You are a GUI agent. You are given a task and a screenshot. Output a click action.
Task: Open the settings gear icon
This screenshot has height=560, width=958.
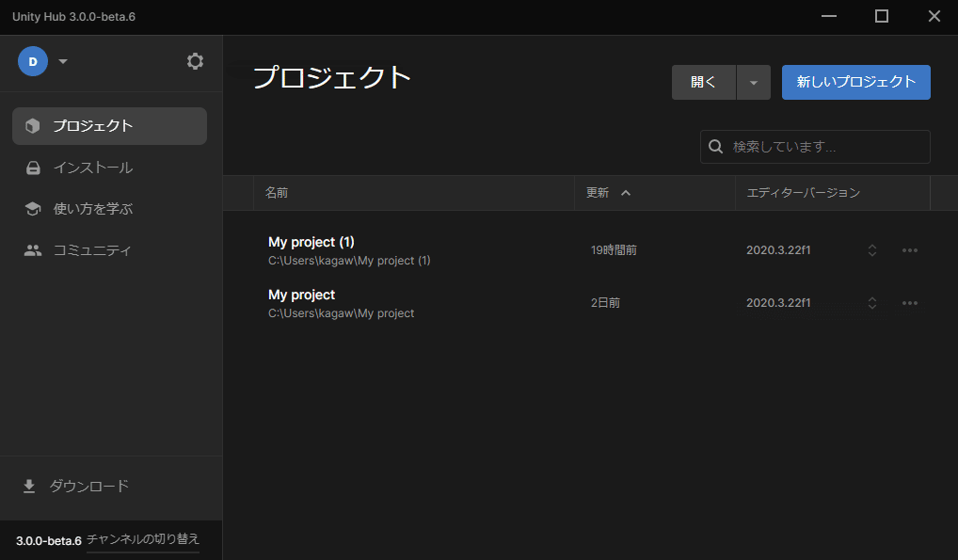point(195,61)
